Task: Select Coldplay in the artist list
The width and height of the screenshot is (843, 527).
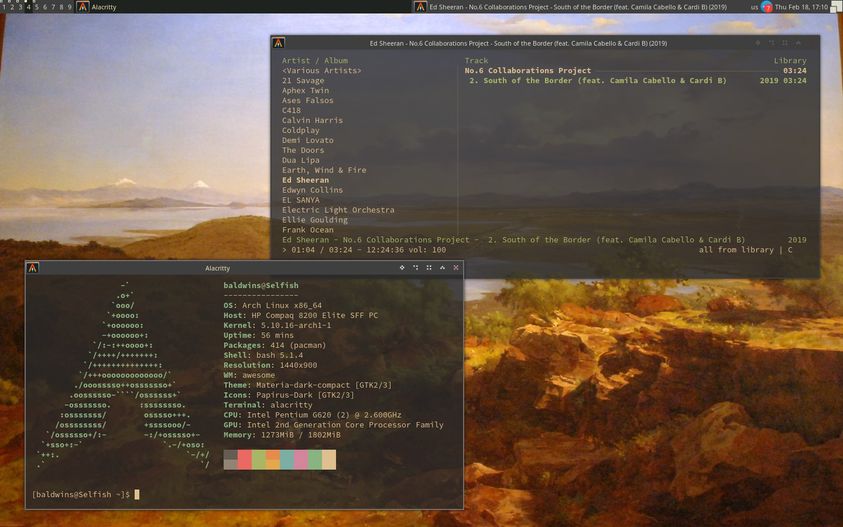Action: [300, 130]
